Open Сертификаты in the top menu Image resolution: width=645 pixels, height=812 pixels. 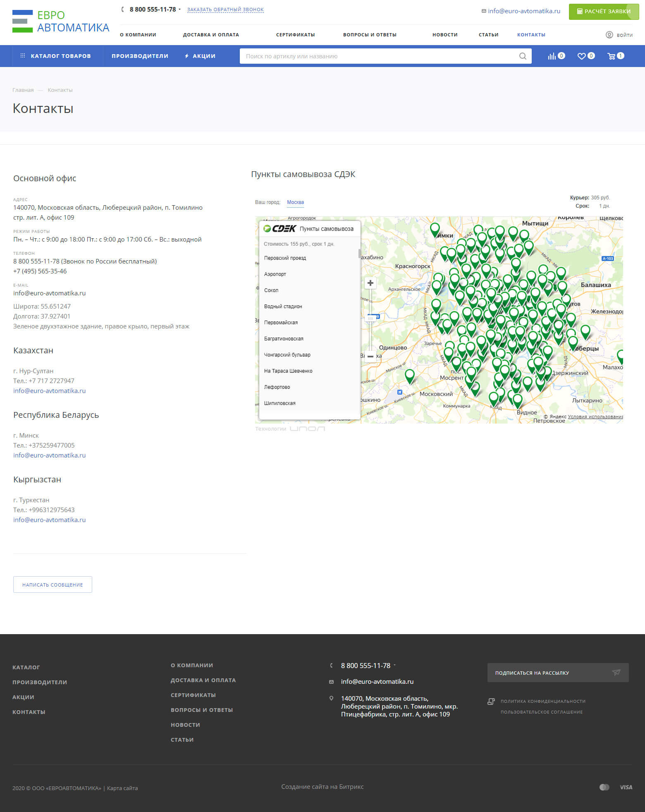point(295,35)
